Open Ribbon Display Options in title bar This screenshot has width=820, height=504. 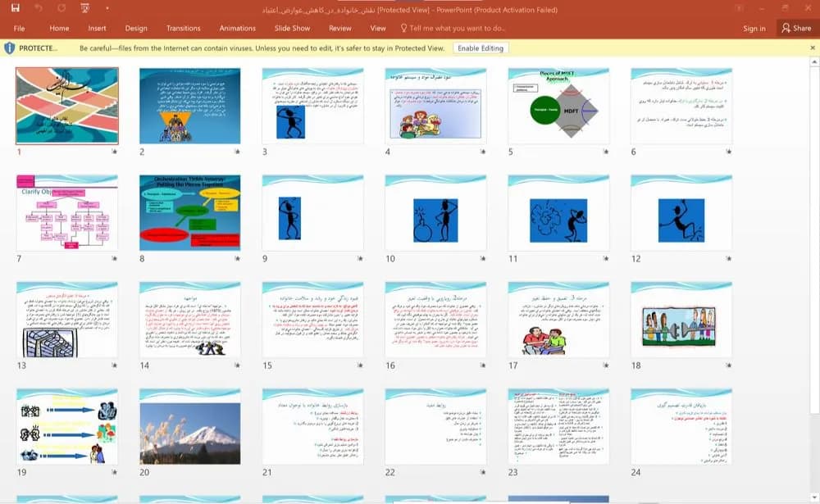[x=739, y=8]
